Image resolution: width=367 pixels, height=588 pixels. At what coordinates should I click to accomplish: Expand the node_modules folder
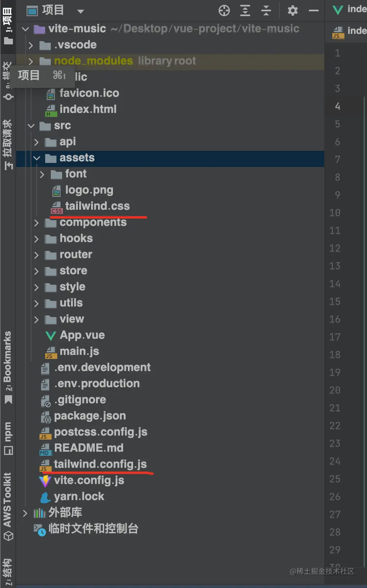31,61
